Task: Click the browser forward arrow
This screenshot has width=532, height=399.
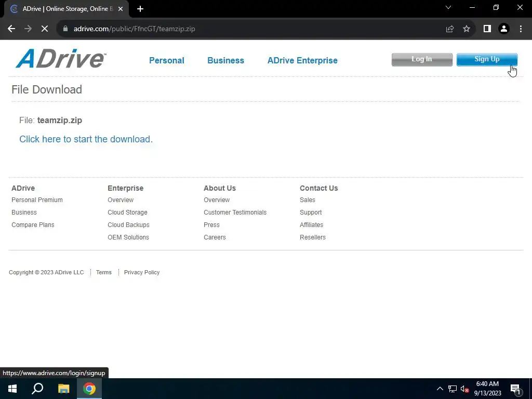Action: (28, 29)
